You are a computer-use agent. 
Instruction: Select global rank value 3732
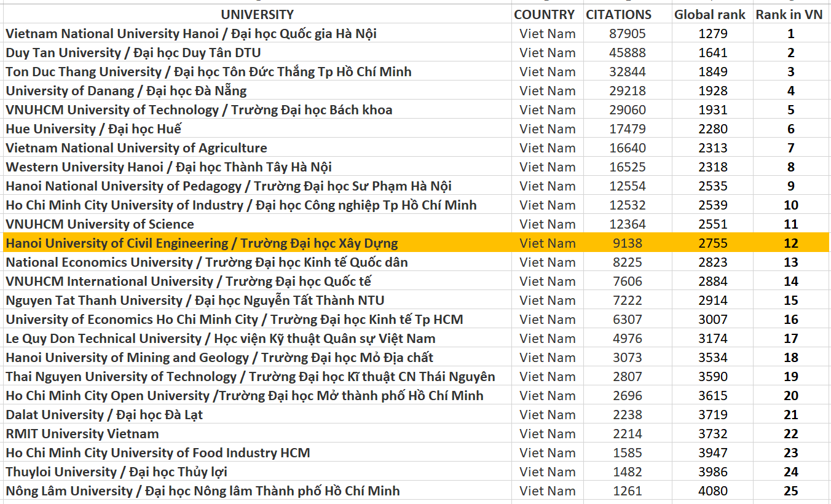tap(712, 433)
